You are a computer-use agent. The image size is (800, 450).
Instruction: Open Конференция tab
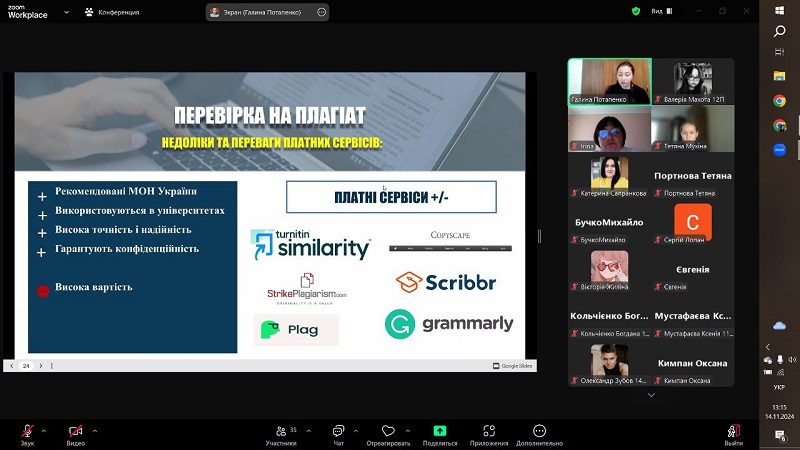click(112, 12)
